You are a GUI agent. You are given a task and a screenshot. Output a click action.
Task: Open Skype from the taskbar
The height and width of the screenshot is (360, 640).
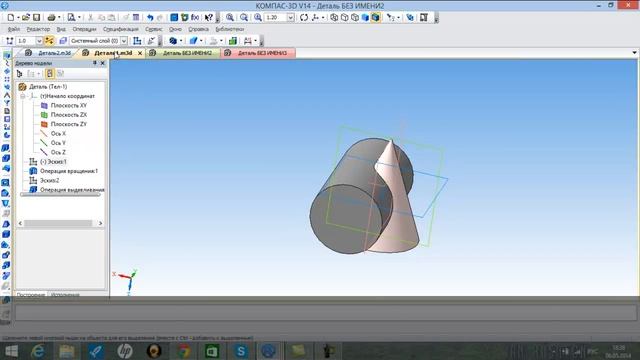click(241, 351)
